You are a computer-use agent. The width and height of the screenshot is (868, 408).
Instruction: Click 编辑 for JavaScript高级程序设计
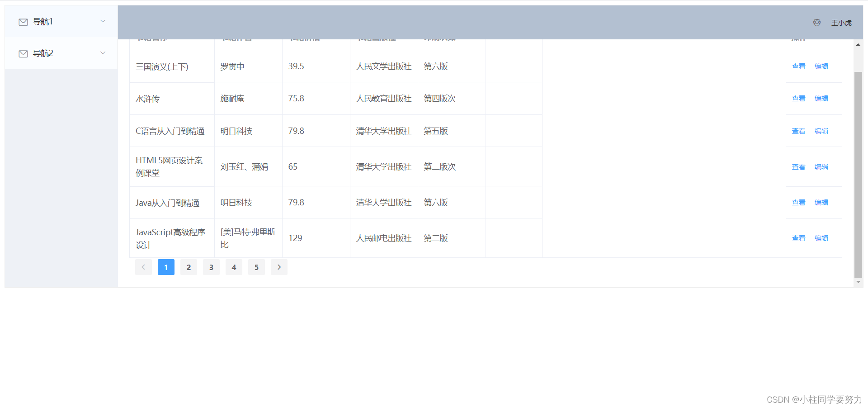[x=821, y=238]
